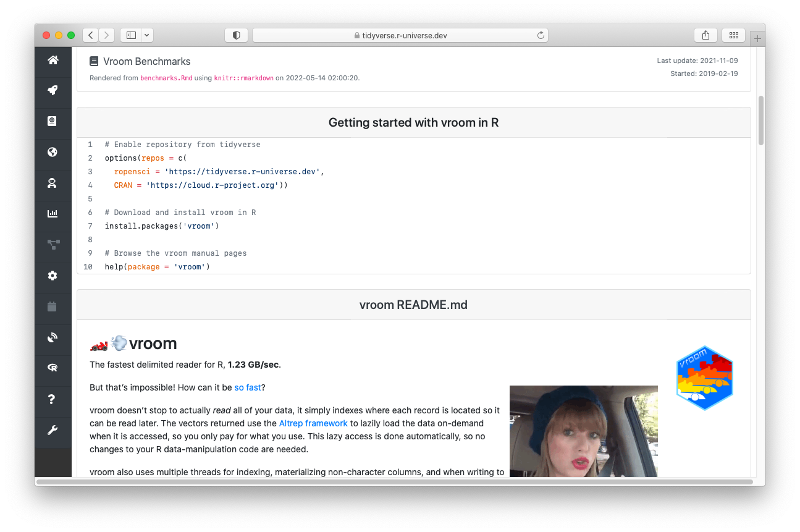Screen dimensions: 800x532
Task: Click the R logo sidebar icon
Action: click(53, 368)
